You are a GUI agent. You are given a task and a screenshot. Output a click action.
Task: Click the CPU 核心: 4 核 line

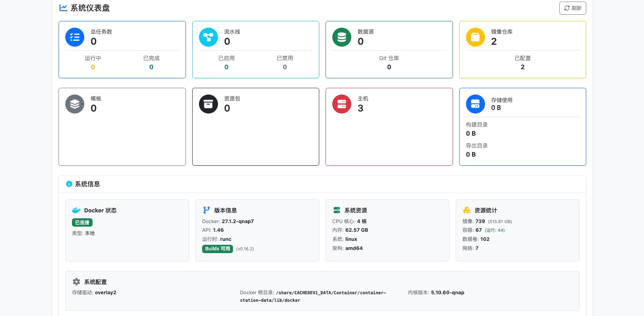[x=350, y=221]
